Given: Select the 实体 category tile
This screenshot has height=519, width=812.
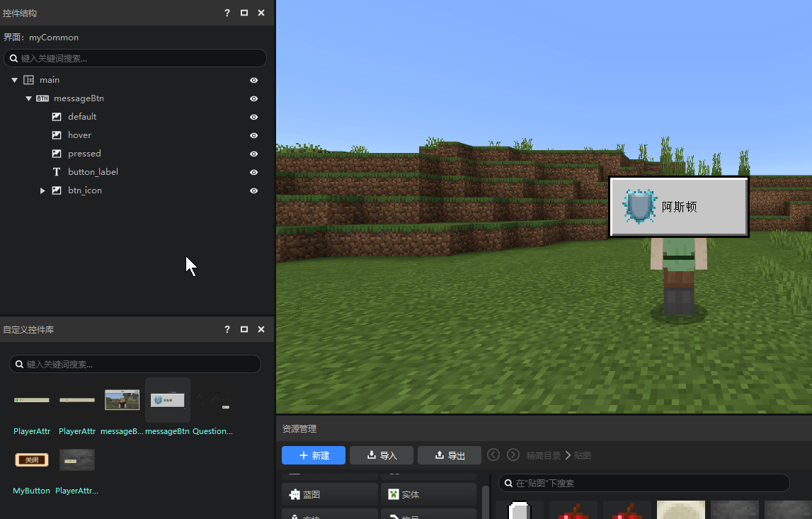Looking at the screenshot, I should (428, 494).
